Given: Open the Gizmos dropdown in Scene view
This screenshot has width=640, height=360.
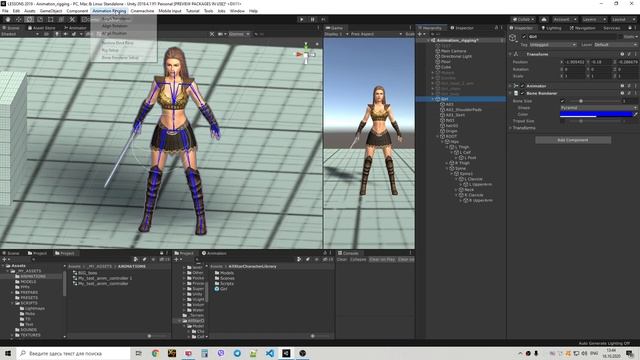Looking at the screenshot, I should (x=239, y=34).
